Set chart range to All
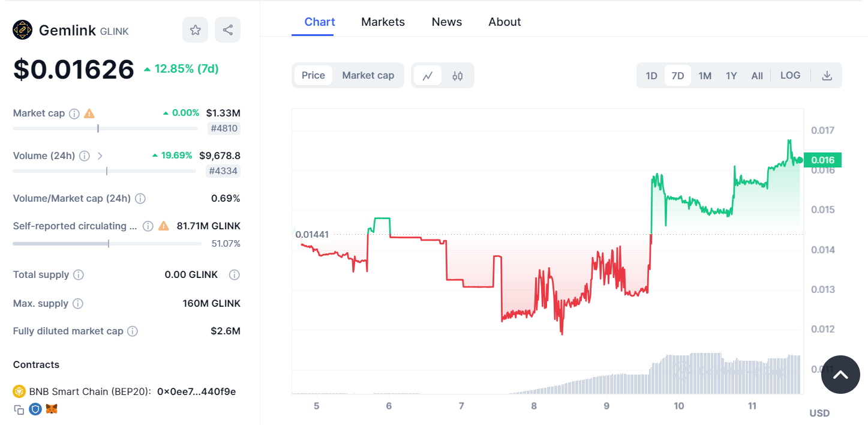 (757, 76)
